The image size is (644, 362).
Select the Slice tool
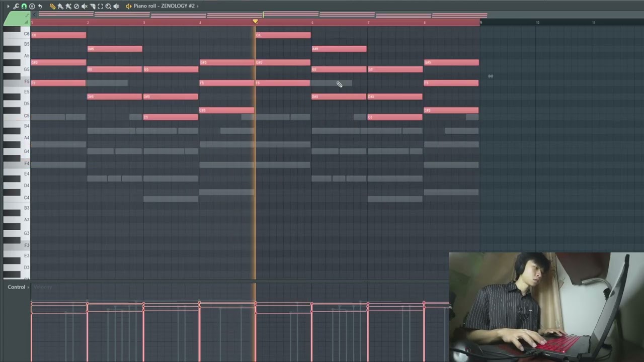tap(93, 7)
